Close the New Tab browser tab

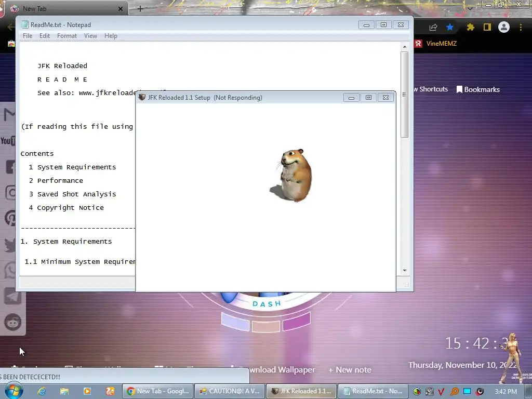(121, 9)
